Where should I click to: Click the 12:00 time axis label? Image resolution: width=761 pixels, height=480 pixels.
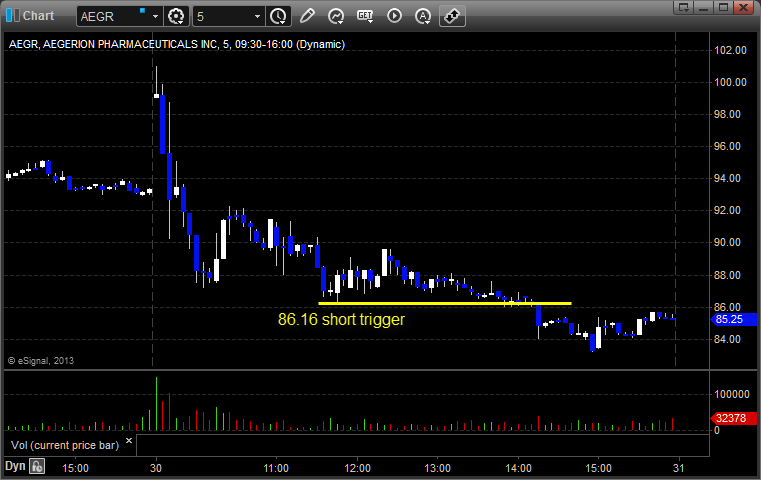pyautogui.click(x=357, y=468)
